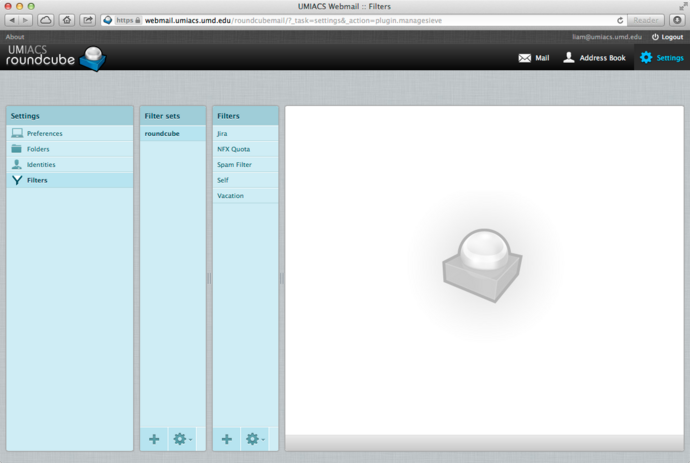This screenshot has width=690, height=463.
Task: Open the Address Book section
Action: pyautogui.click(x=594, y=58)
